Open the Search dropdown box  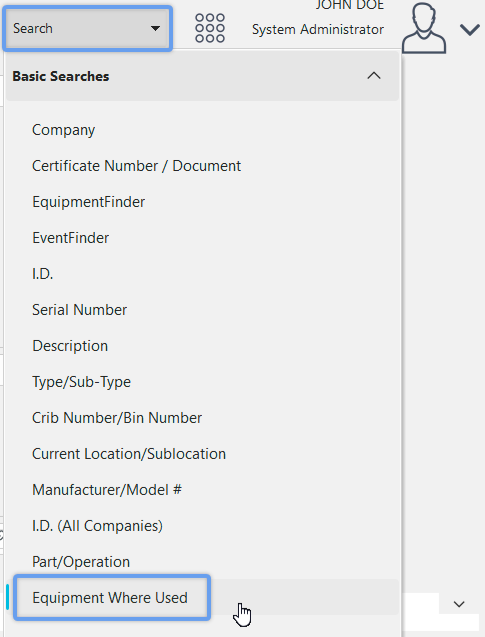pos(87,28)
